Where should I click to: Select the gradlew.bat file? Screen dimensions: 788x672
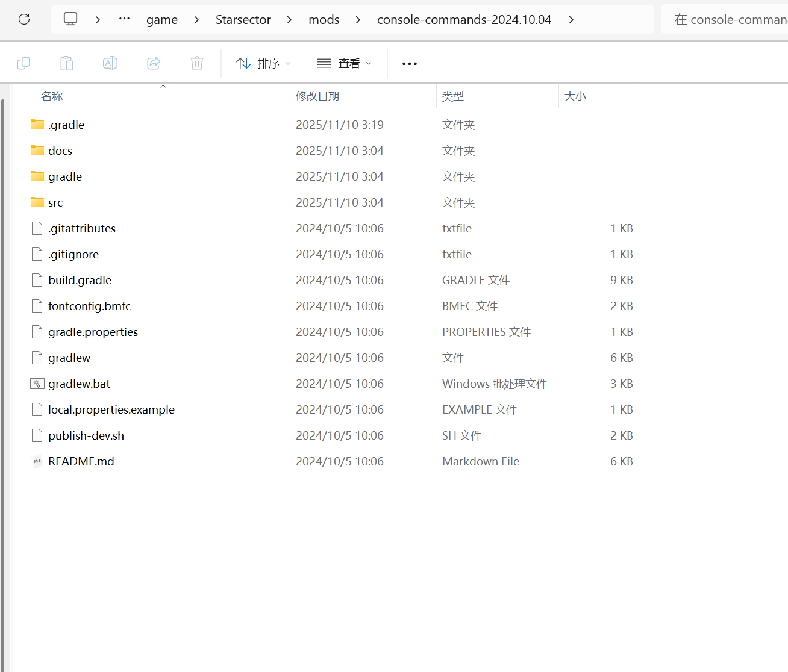coord(79,384)
